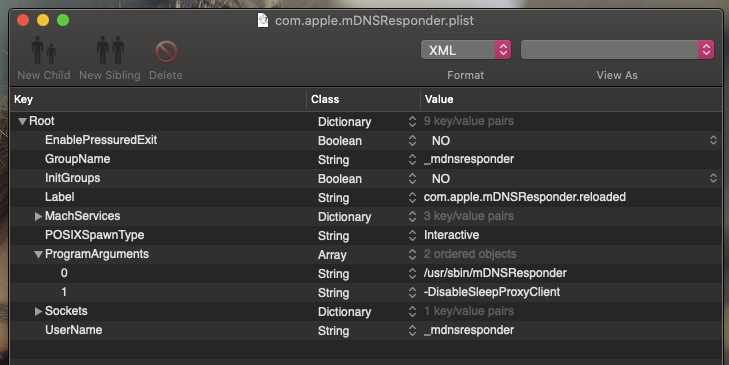Screen dimensions: 729x365
Task: Open class stepper for MachServices row
Action: (x=412, y=217)
